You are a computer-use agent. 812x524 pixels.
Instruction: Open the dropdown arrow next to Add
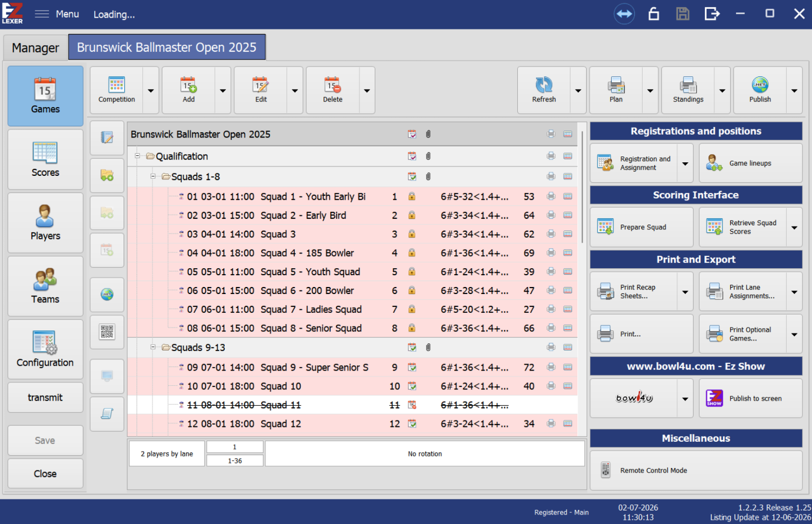tap(223, 91)
